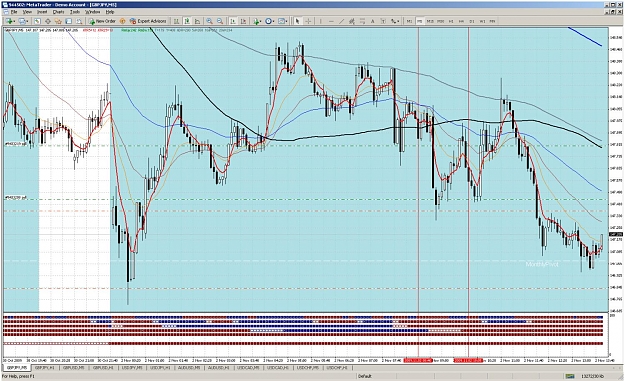625x381 pixels.
Task: Open the Indicators list dropdown
Action: [x=257, y=21]
